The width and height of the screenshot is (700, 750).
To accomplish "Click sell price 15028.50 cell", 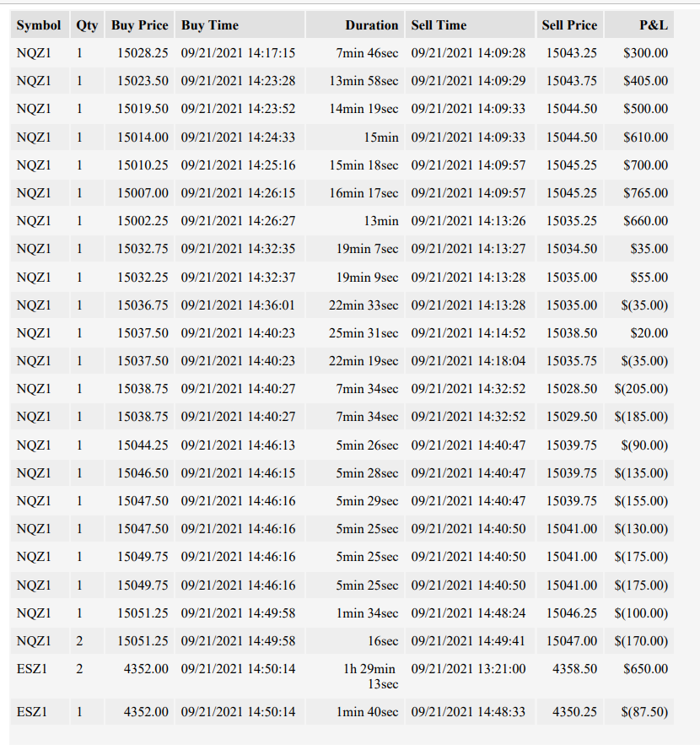I will (569, 388).
